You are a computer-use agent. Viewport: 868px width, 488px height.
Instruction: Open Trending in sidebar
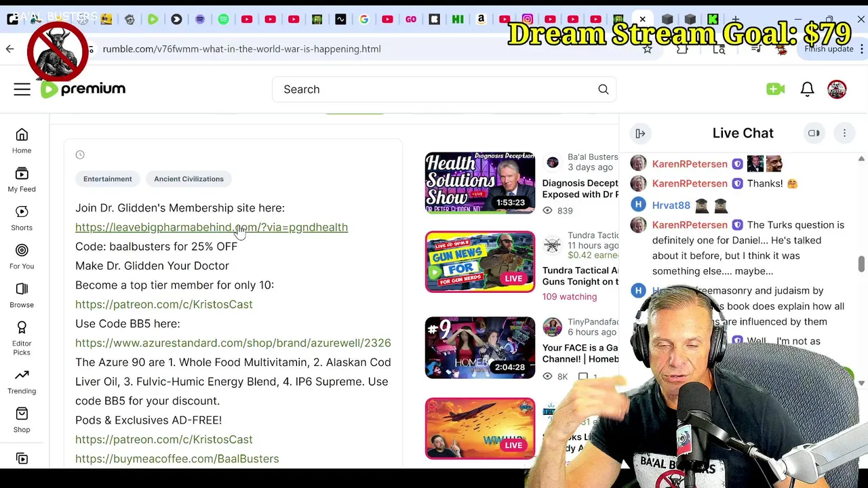point(22,382)
